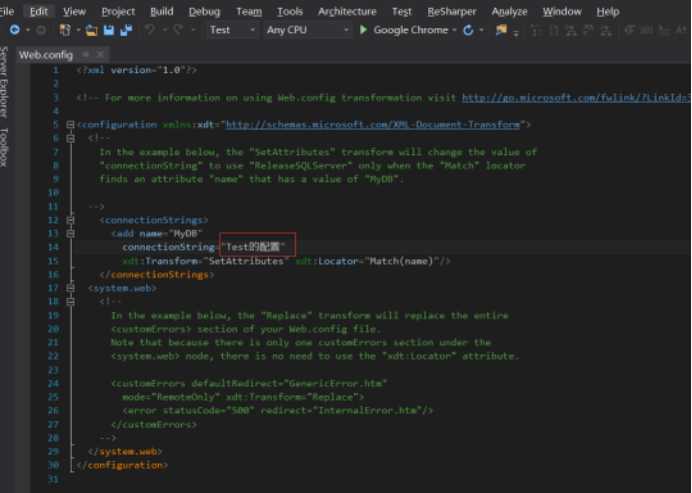Open the Test solution configuration dropdown
The height and width of the screenshot is (493, 692).
pos(232,30)
